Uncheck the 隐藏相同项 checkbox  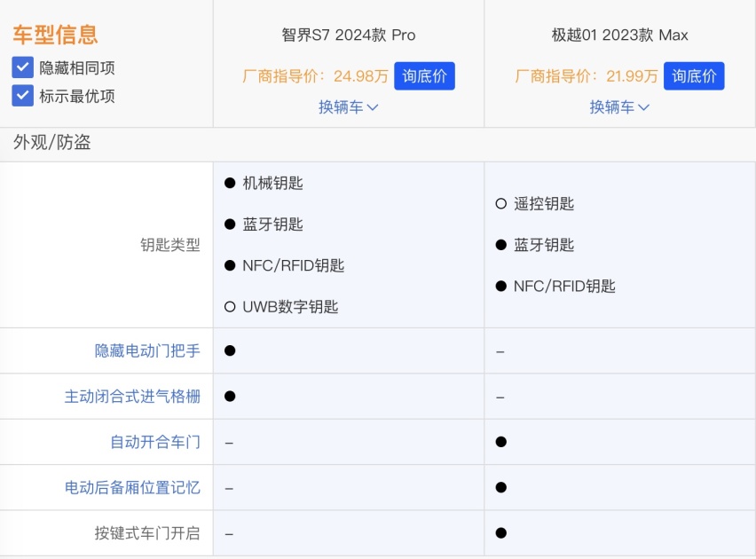[x=23, y=67]
